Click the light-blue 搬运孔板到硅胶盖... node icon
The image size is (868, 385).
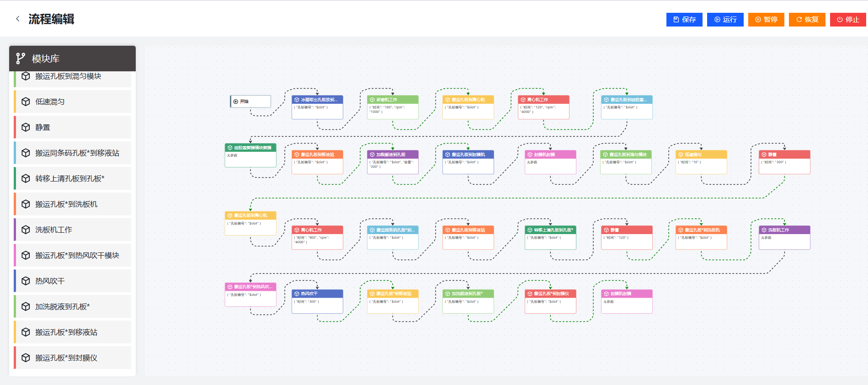click(x=606, y=100)
